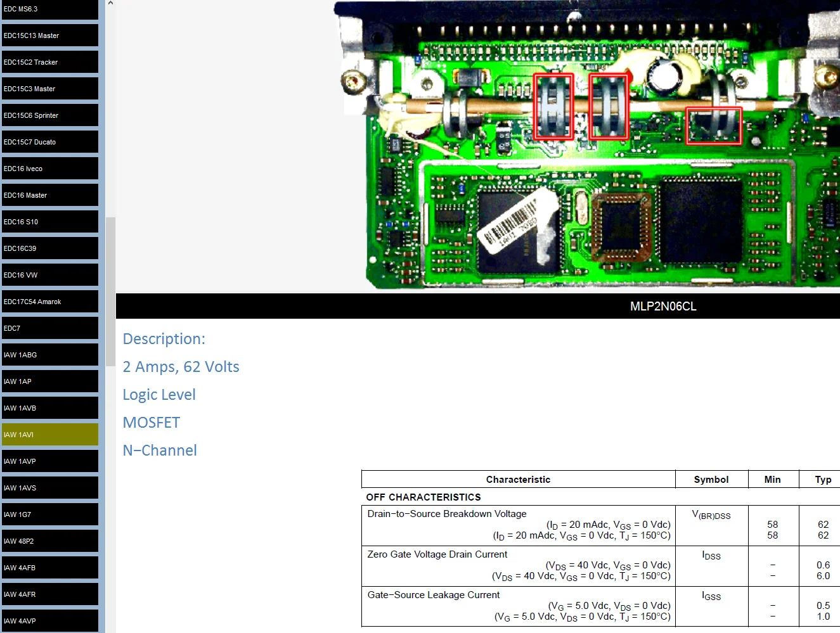Click the 'OFF CHARACTERISTICS' section heading
Viewport: 840px width, 633px height.
tap(423, 497)
